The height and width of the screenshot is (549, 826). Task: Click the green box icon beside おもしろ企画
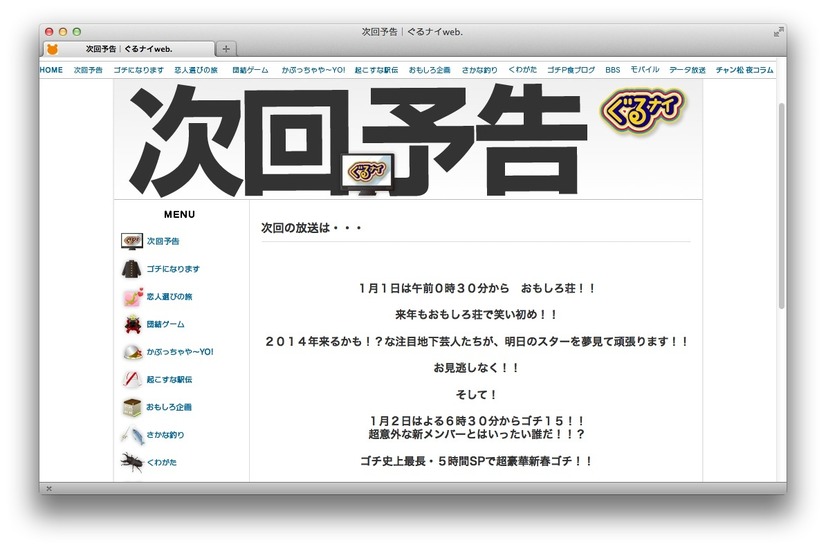(131, 407)
